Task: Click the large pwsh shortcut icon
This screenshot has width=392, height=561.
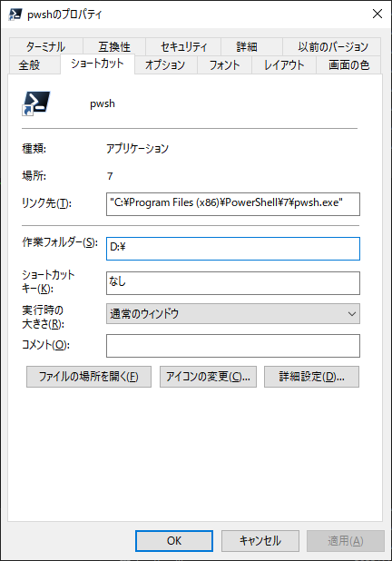Action: pos(35,103)
